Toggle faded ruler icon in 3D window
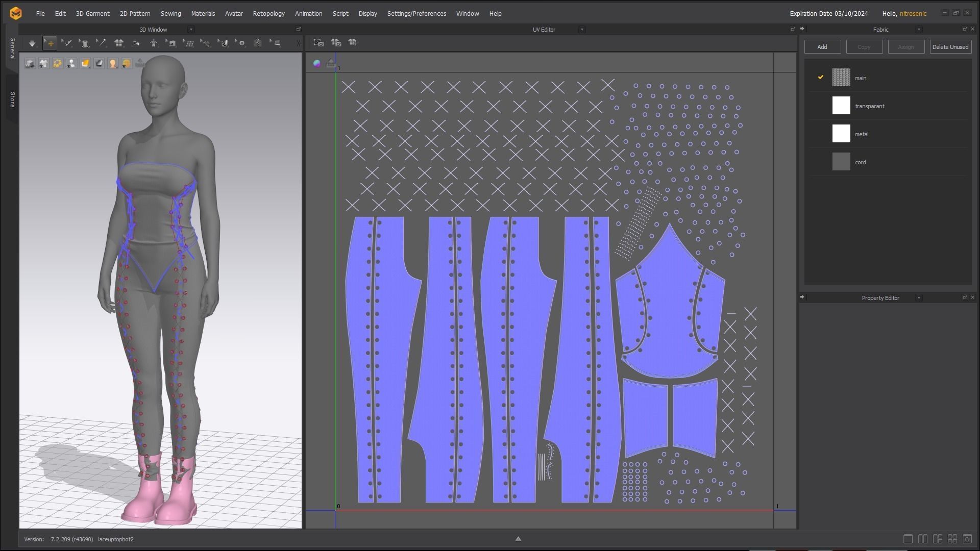The height and width of the screenshot is (551, 980). [x=140, y=63]
